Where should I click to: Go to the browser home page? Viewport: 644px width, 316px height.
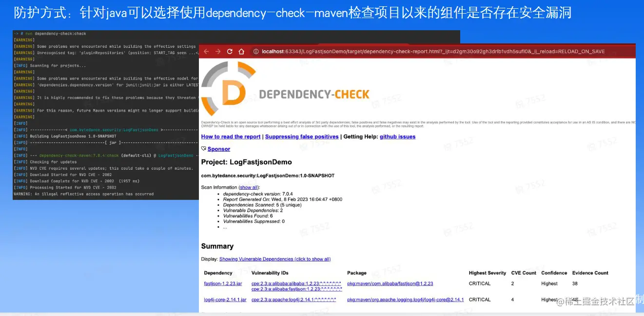pos(241,51)
